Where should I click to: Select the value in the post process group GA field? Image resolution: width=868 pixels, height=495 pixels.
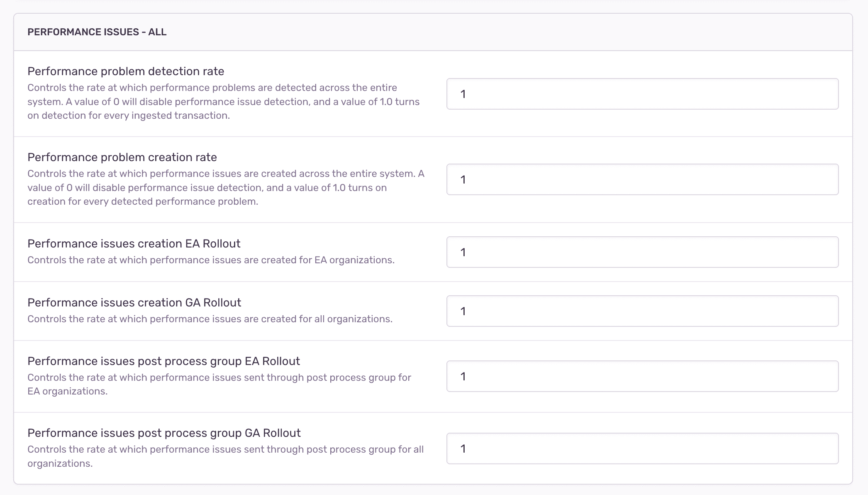[x=463, y=448]
